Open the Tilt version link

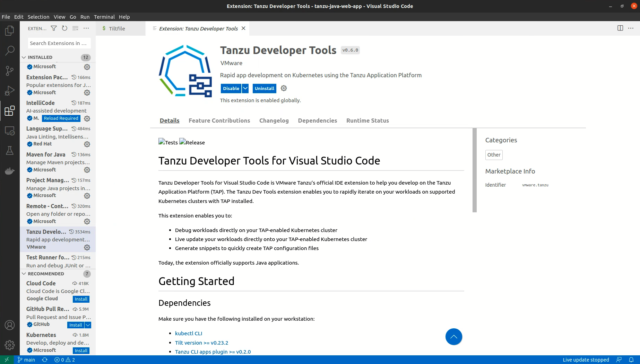(201, 343)
